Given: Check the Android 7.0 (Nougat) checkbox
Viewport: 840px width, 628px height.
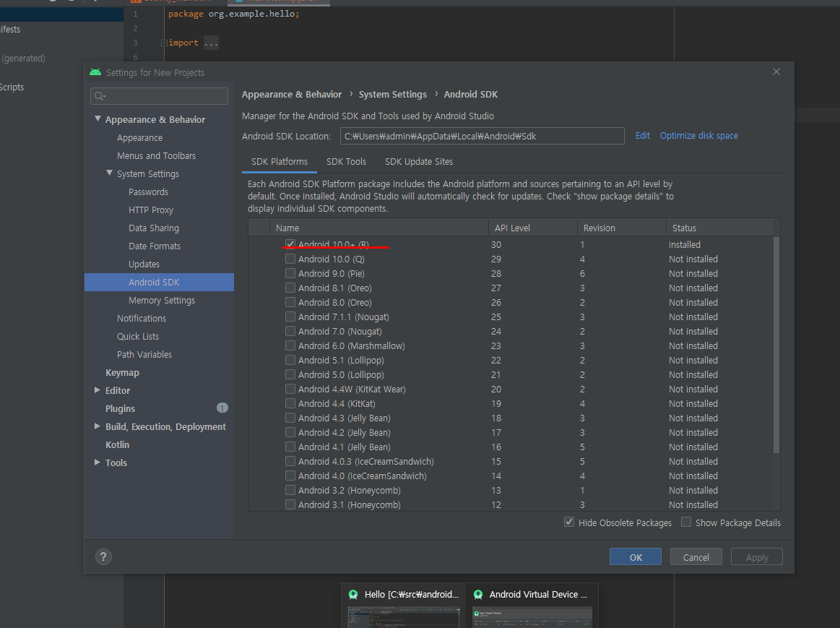Looking at the screenshot, I should pos(290,331).
